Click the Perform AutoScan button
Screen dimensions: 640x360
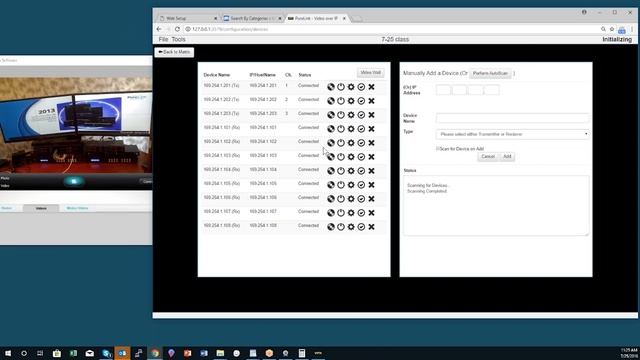[x=490, y=73]
